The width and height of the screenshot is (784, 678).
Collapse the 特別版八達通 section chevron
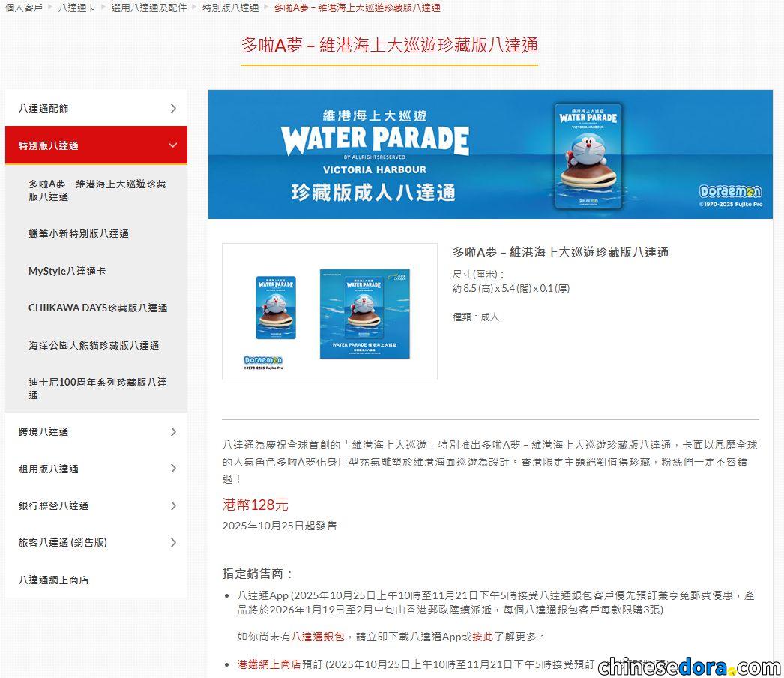[x=173, y=145]
